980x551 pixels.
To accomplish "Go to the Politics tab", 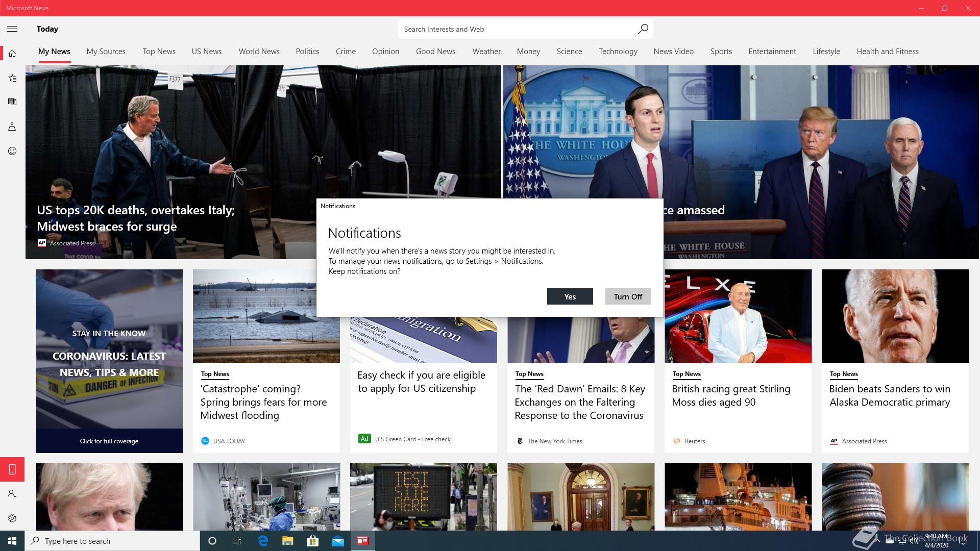I will pos(307,52).
